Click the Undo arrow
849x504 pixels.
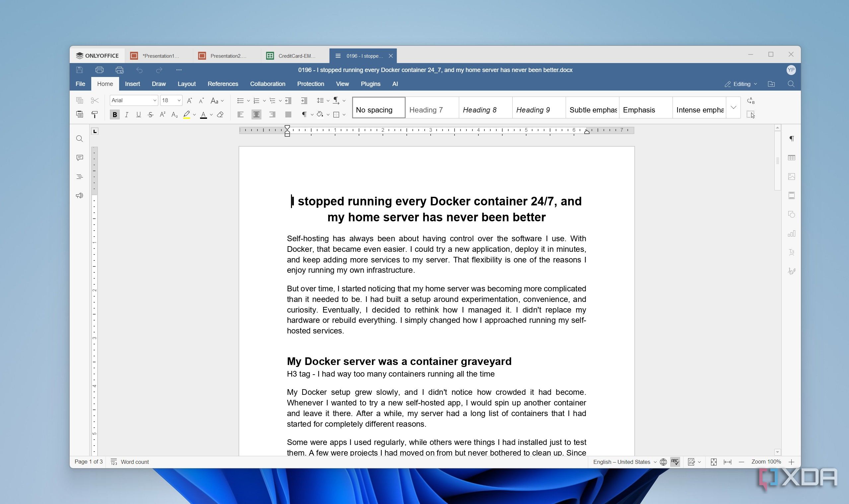pyautogui.click(x=139, y=70)
